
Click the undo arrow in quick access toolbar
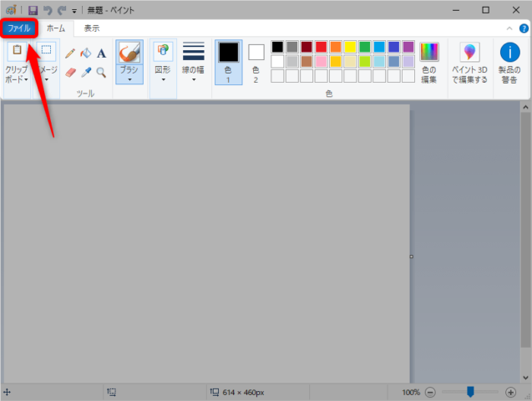coord(48,10)
